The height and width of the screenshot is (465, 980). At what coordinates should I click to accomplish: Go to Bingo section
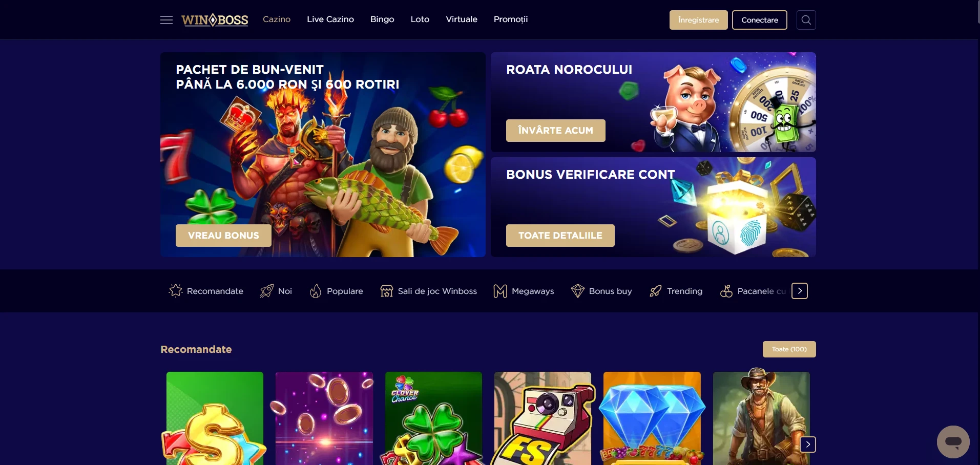[x=382, y=19]
